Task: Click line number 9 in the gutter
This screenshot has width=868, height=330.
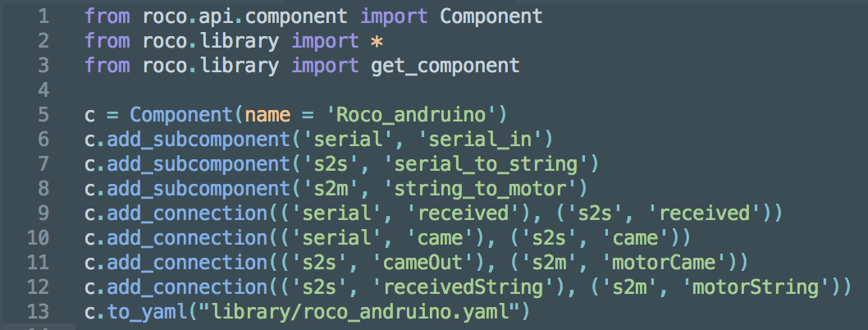Action: (43, 213)
